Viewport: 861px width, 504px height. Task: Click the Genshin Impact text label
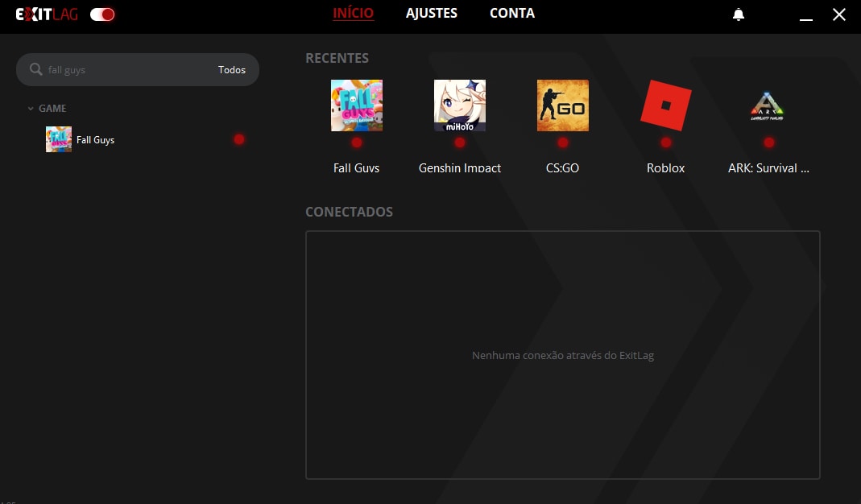(x=459, y=168)
